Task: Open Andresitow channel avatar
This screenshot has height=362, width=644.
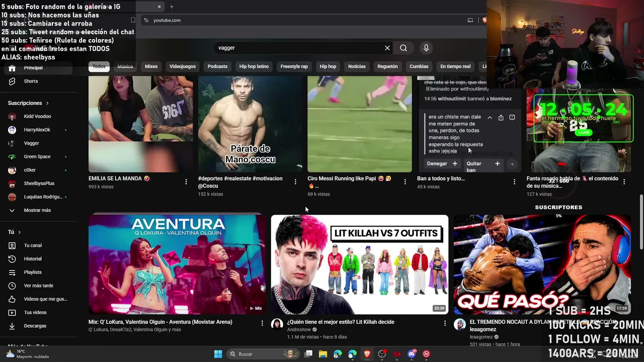Action: [277, 324]
